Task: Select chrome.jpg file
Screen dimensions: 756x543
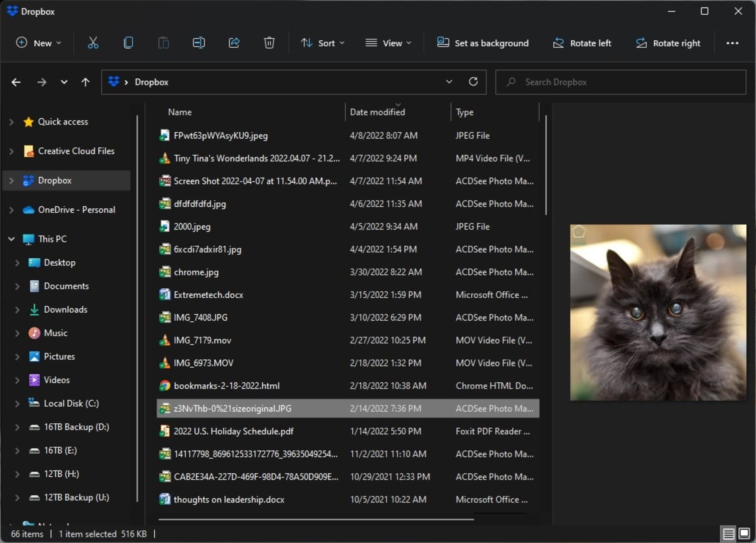Action: (x=196, y=272)
